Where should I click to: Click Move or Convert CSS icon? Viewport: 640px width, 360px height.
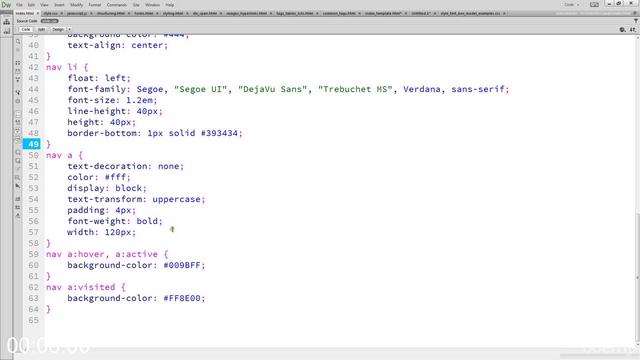pyautogui.click(x=18, y=186)
